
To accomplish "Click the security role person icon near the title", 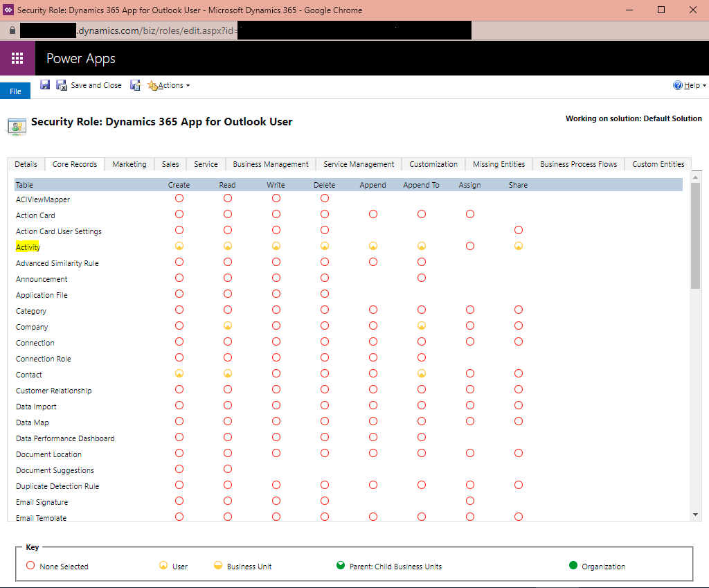I will [17, 127].
